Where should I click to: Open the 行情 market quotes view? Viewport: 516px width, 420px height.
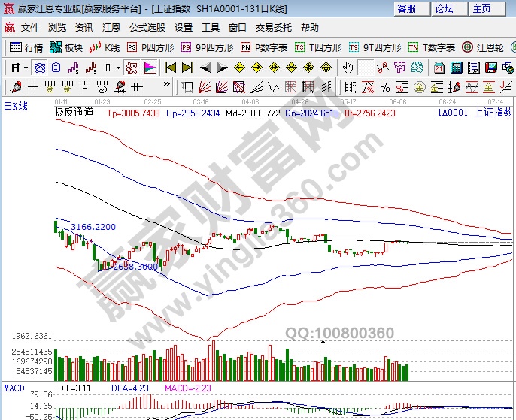point(26,47)
